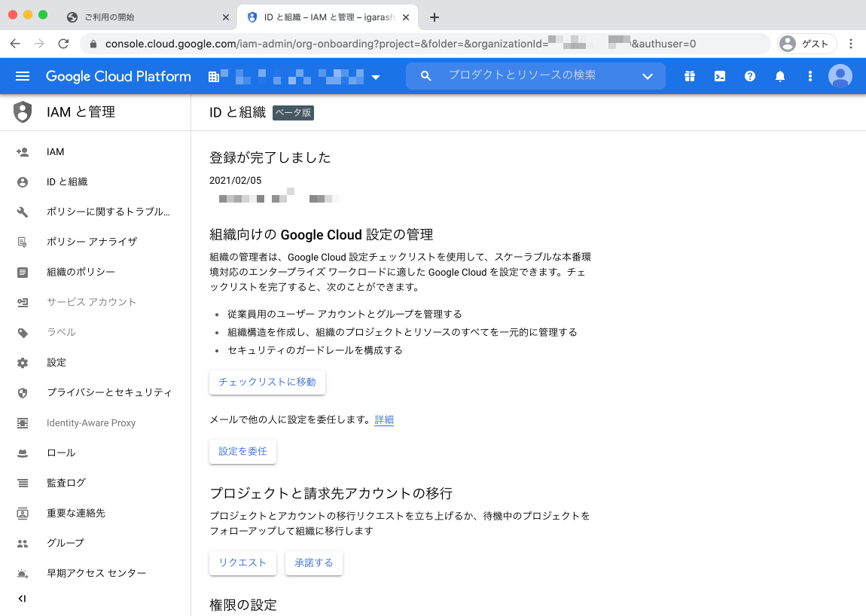Open 早期アクセス センター sidebar item
Screen dimensions: 866x616
tap(96, 573)
